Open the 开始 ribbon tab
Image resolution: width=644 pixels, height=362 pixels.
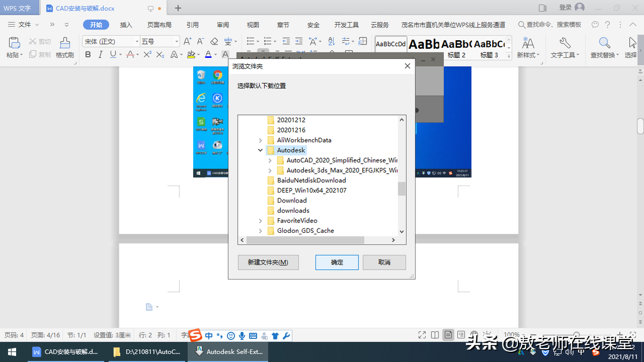pos(96,25)
